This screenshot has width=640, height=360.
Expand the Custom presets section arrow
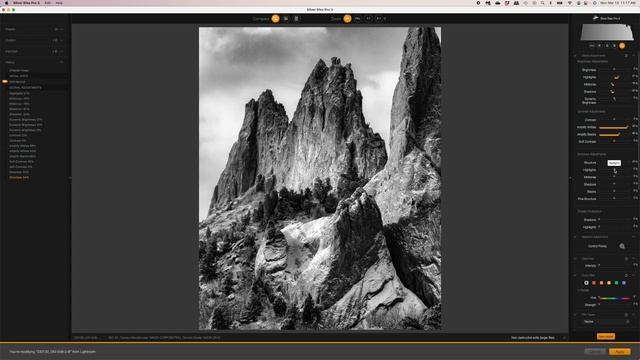point(62,40)
